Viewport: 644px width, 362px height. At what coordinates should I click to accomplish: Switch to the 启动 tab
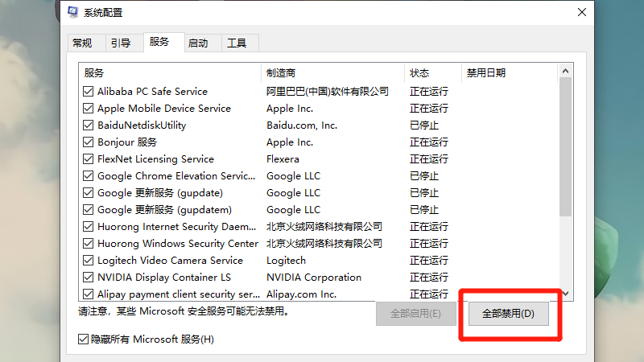tap(197, 43)
